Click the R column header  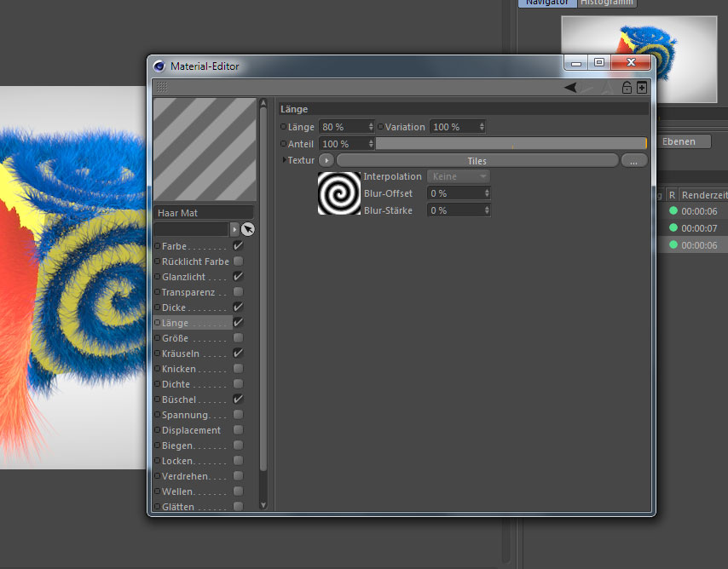pyautogui.click(x=672, y=195)
